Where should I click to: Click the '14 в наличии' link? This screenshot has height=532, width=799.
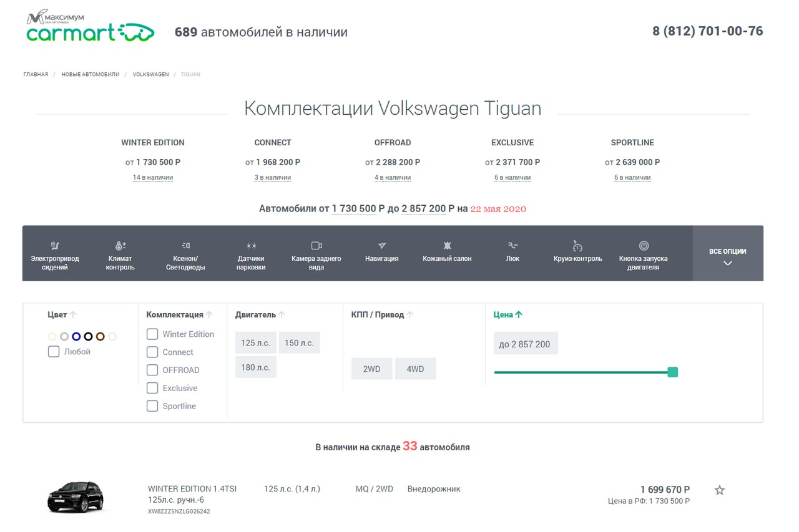(x=152, y=178)
